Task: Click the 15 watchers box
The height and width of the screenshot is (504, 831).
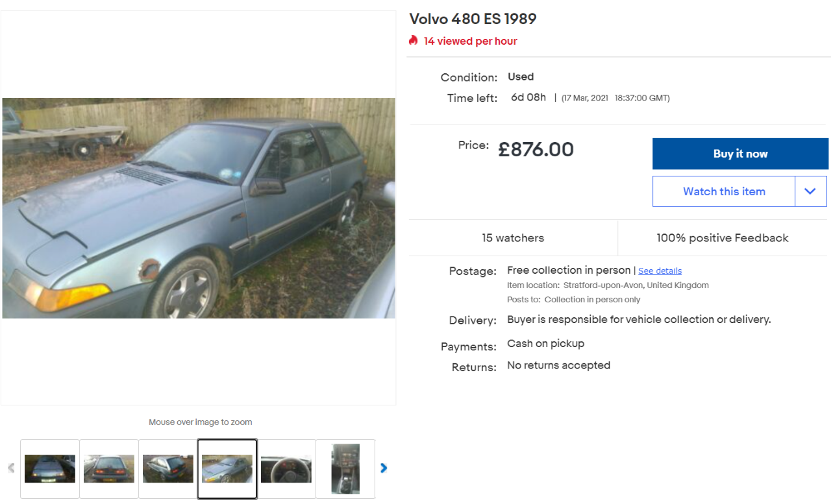Action: point(513,238)
